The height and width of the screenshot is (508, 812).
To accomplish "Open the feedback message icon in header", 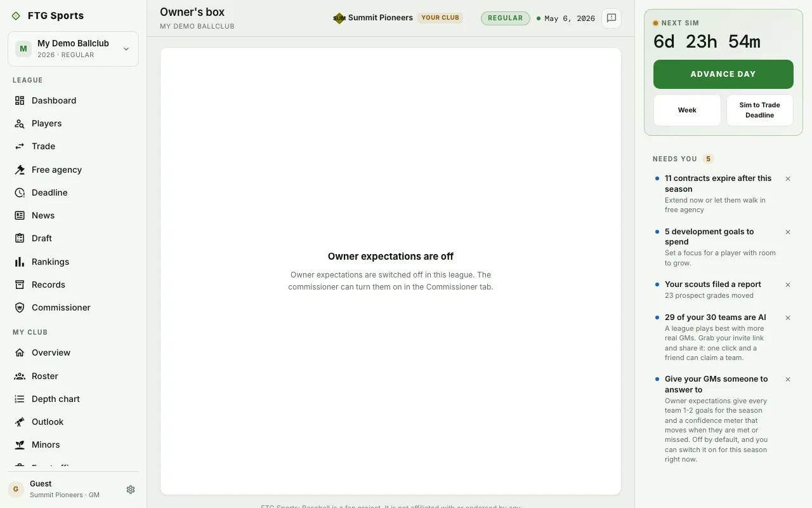I will [612, 18].
